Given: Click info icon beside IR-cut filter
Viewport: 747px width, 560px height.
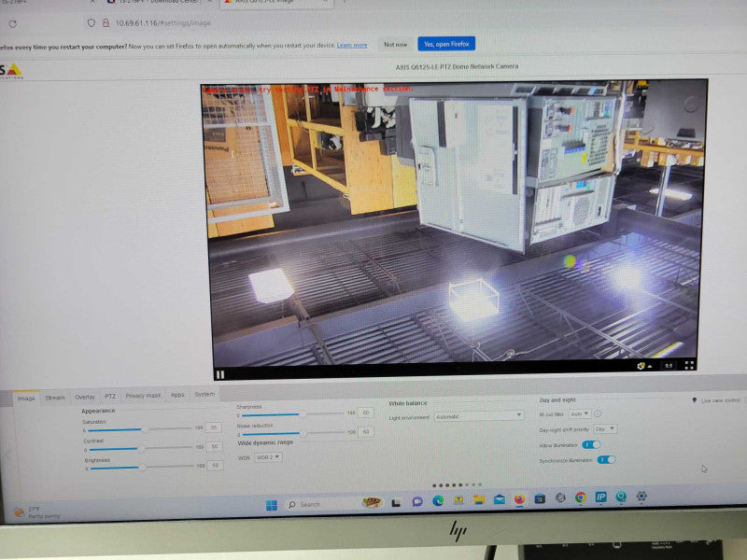Looking at the screenshot, I should [x=598, y=413].
